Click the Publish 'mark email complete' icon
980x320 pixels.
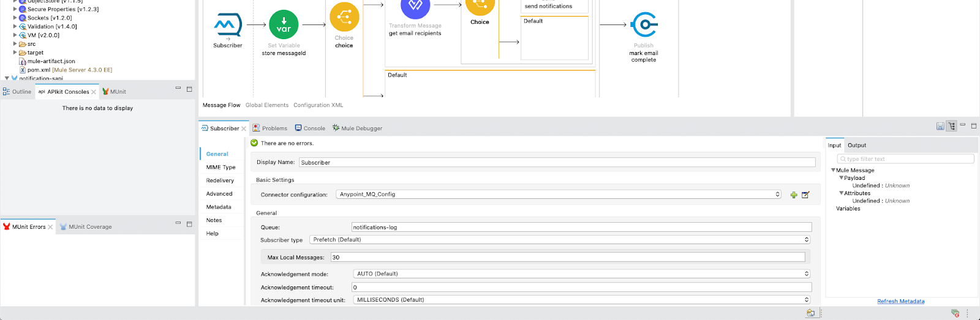[x=643, y=25]
